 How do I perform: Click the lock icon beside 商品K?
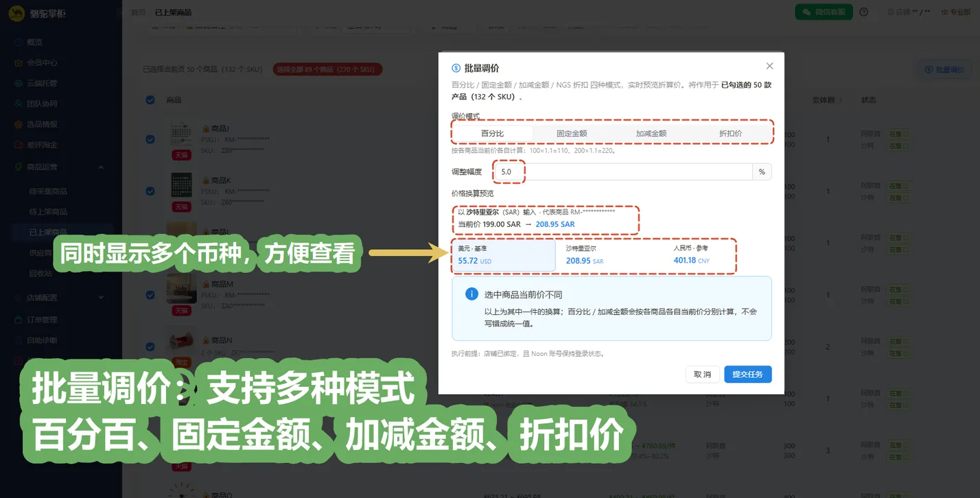[205, 180]
